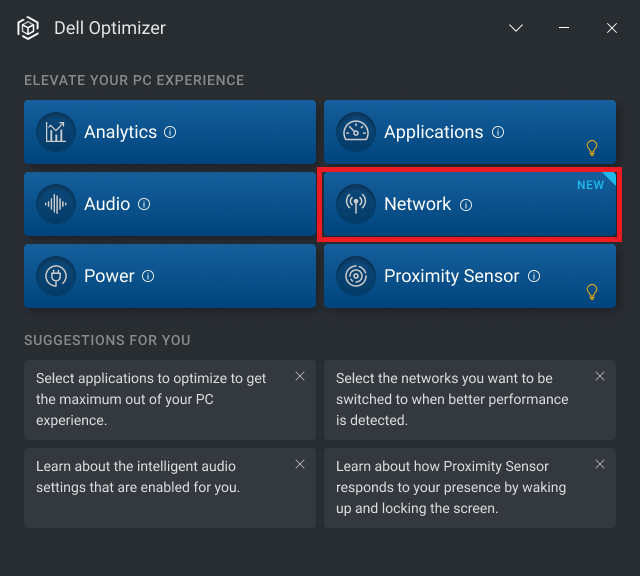Close the intelligent audio settings suggestion
Viewport: 640px width, 576px height.
(x=300, y=464)
